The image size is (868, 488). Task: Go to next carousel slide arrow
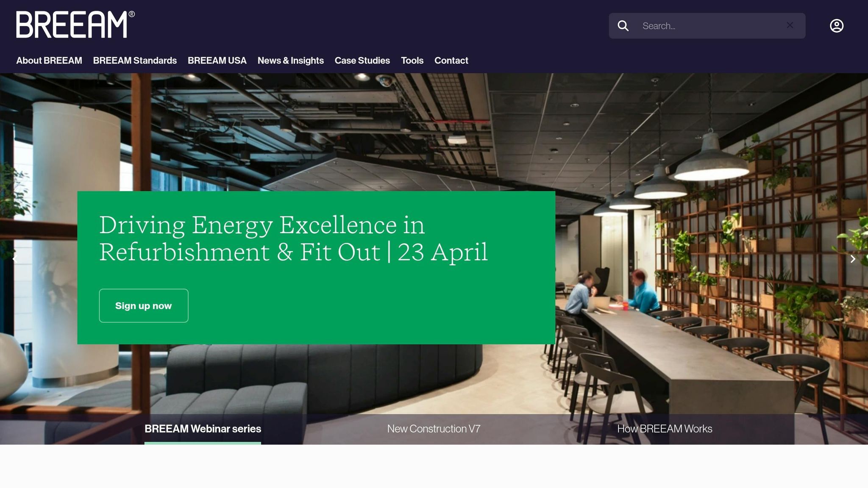[x=853, y=259]
